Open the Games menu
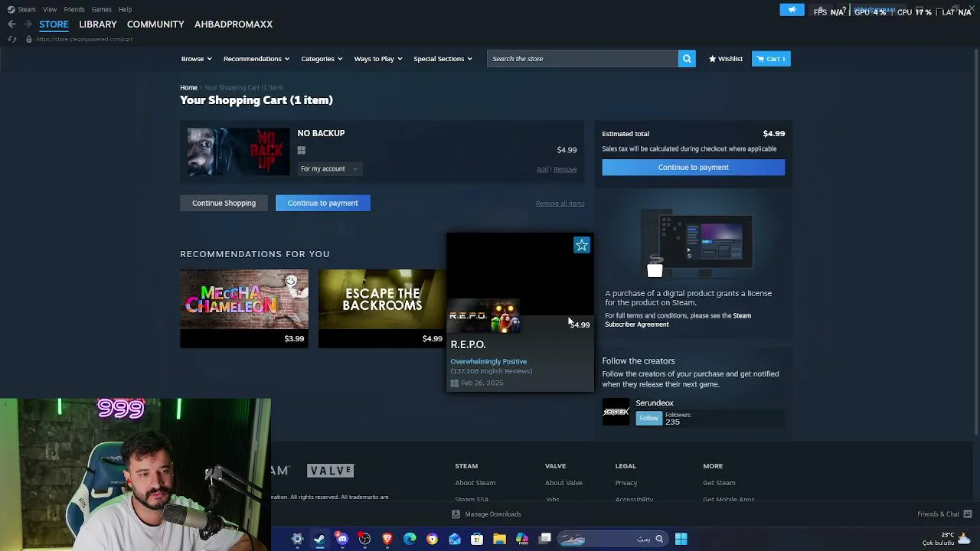 102,9
